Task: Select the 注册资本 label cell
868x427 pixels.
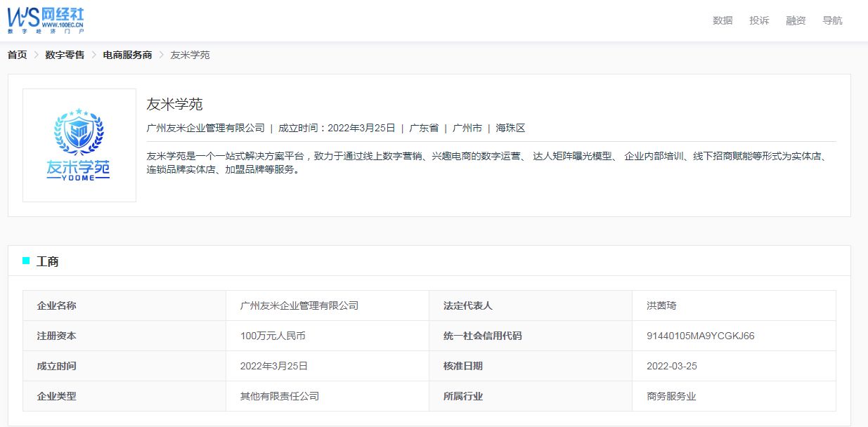Action: coord(124,336)
